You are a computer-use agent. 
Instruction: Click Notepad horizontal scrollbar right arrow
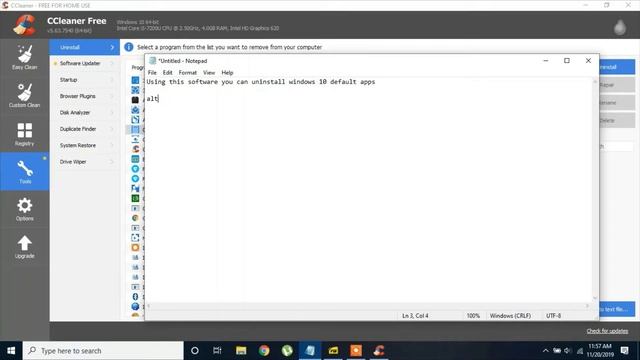pyautogui.click(x=587, y=306)
